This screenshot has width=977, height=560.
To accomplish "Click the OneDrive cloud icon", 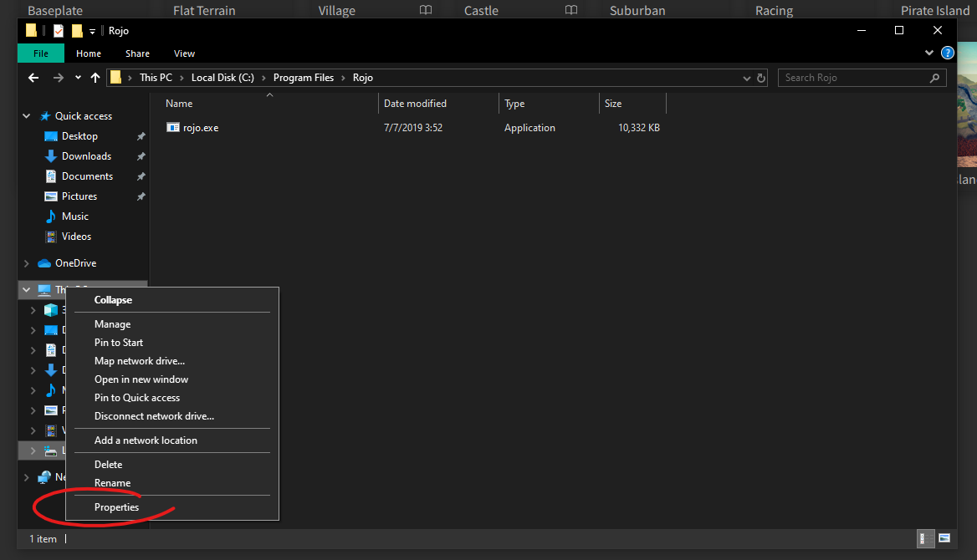I will pos(44,263).
